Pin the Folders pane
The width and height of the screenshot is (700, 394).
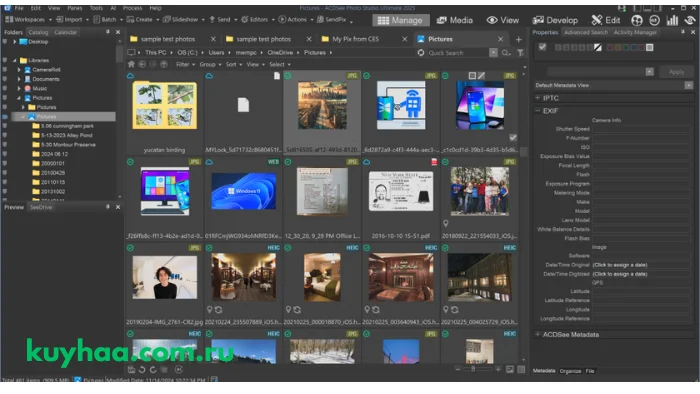coord(108,32)
